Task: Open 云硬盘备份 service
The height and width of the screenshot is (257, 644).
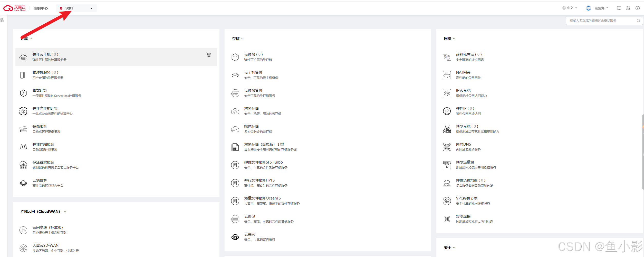Action: click(328, 93)
